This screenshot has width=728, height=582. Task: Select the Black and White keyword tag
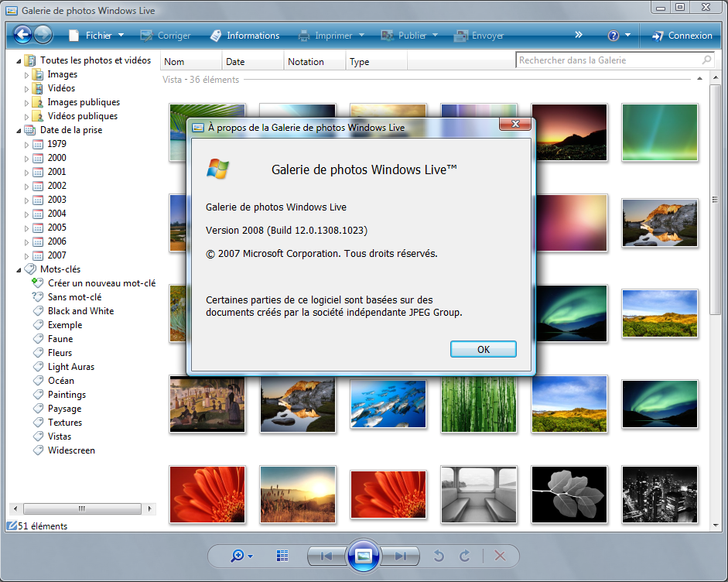coord(80,311)
